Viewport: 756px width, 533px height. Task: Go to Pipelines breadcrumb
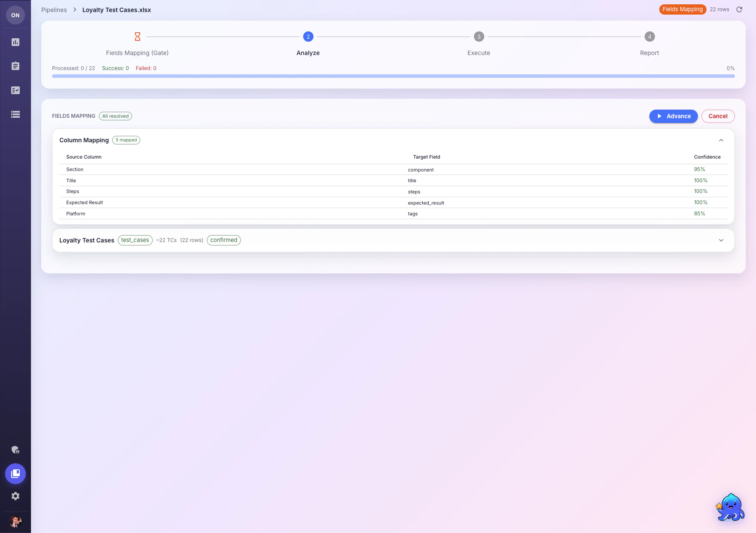54,10
